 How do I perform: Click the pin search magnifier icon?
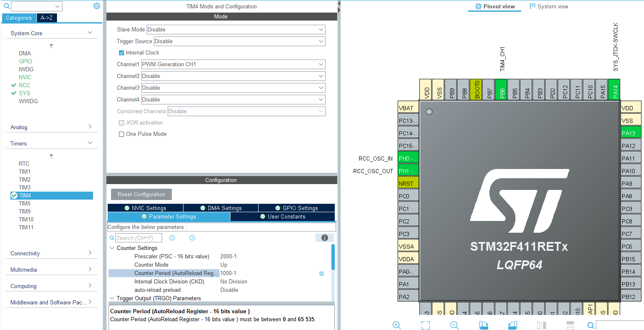[x=591, y=325]
